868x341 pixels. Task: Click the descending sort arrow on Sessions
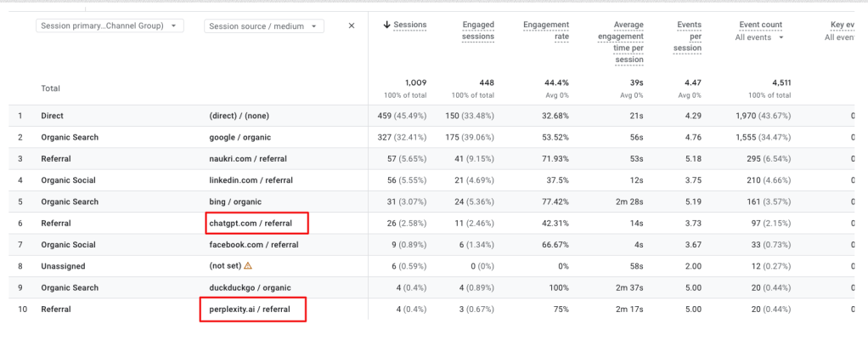pos(387,26)
